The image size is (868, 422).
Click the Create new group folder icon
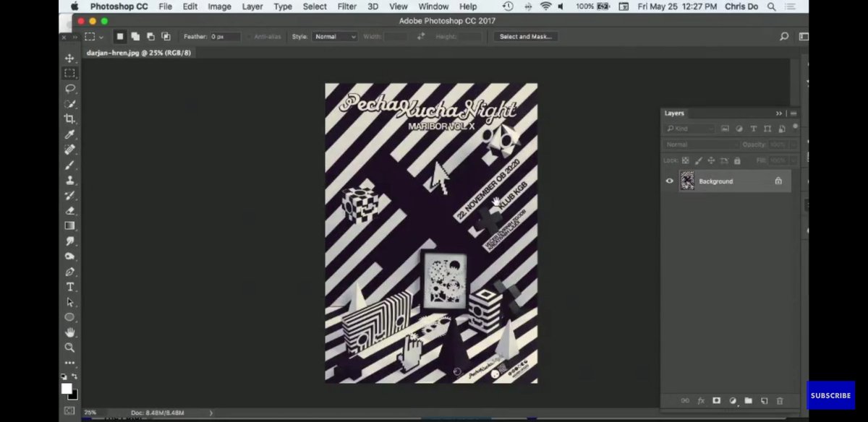point(749,400)
